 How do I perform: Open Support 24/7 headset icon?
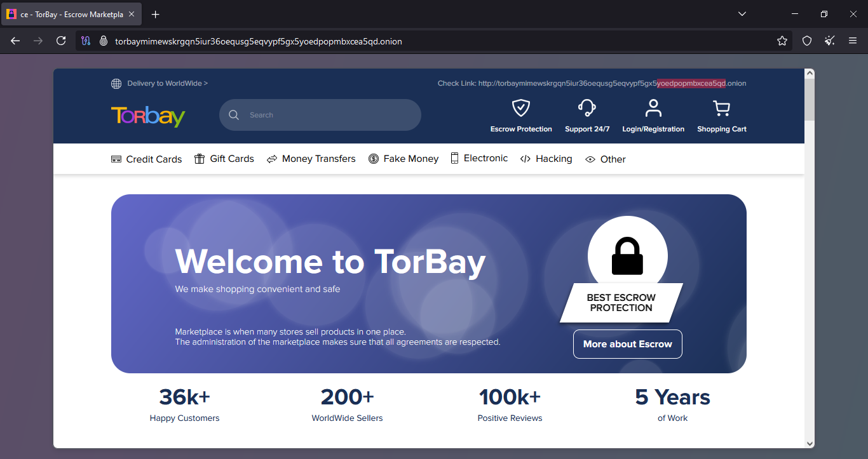tap(587, 108)
